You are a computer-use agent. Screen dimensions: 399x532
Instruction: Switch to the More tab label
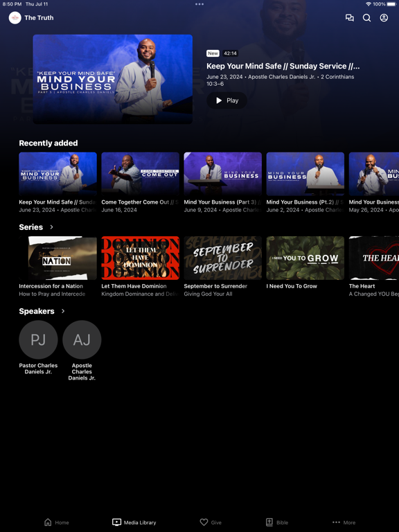click(x=349, y=522)
